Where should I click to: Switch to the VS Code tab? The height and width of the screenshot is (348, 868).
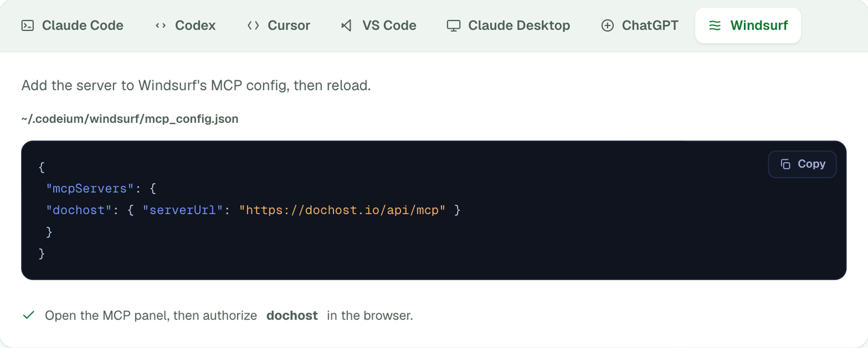tap(378, 25)
